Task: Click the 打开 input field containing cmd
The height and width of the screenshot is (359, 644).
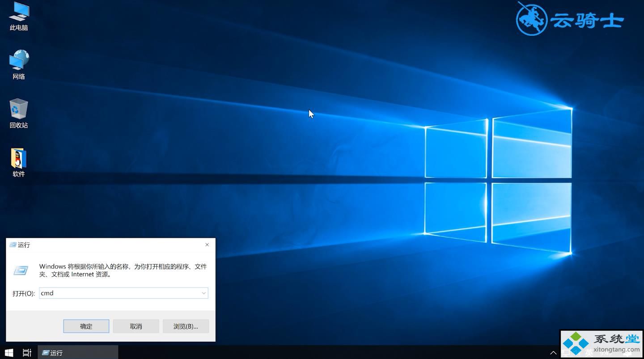Action: point(123,293)
